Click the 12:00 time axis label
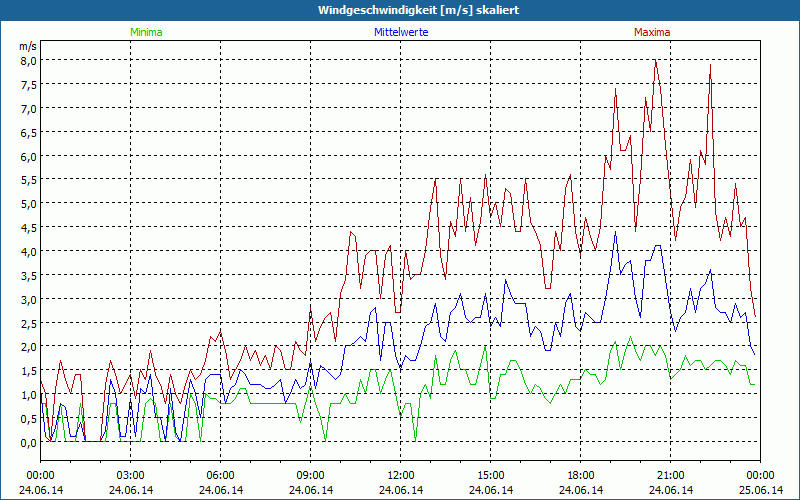The height and width of the screenshot is (500, 800). [x=401, y=476]
